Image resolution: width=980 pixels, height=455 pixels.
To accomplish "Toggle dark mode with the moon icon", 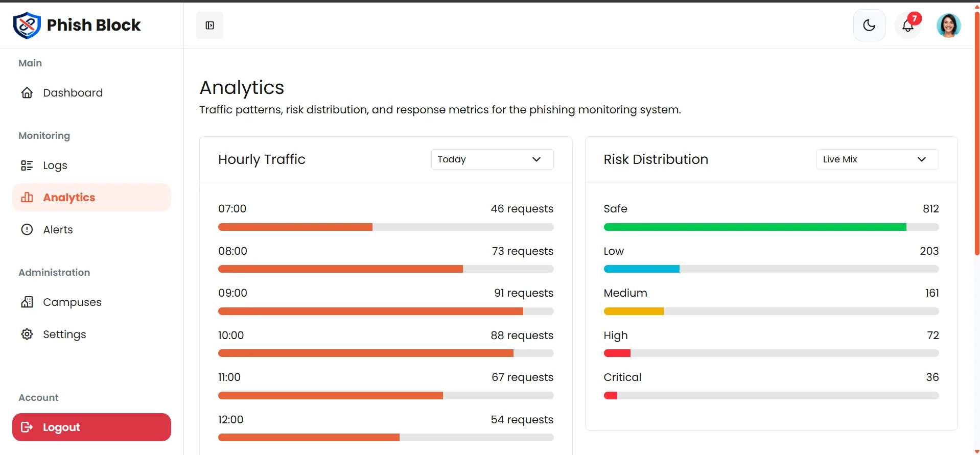I will tap(869, 26).
